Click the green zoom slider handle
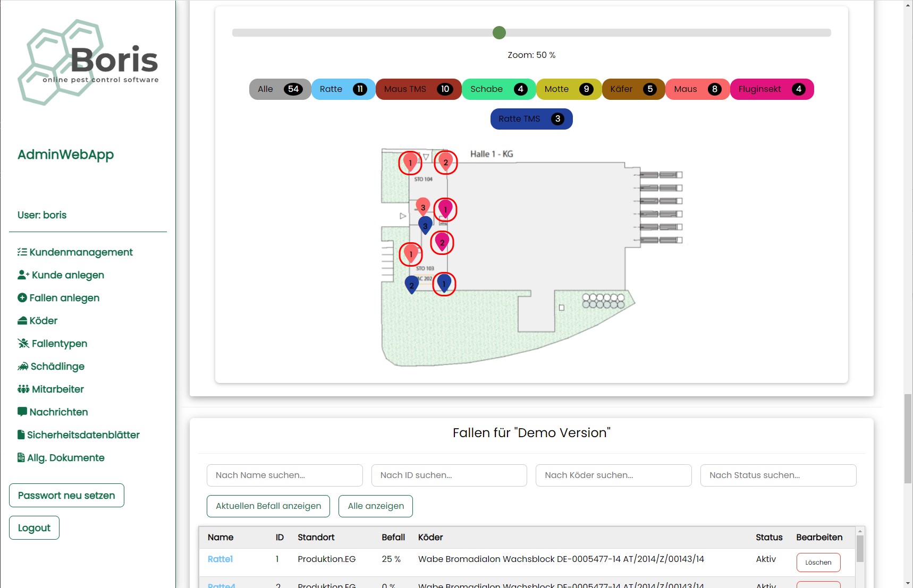The height and width of the screenshot is (588, 913). coord(499,33)
